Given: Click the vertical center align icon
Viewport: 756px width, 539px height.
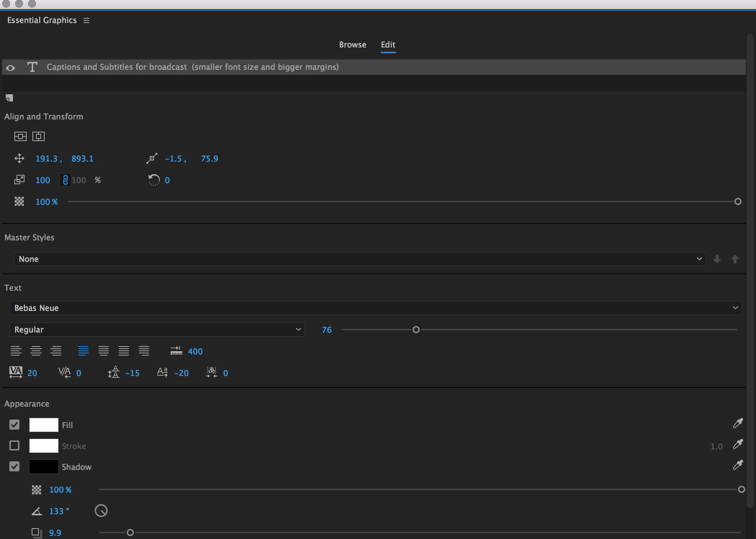Looking at the screenshot, I should click(21, 136).
